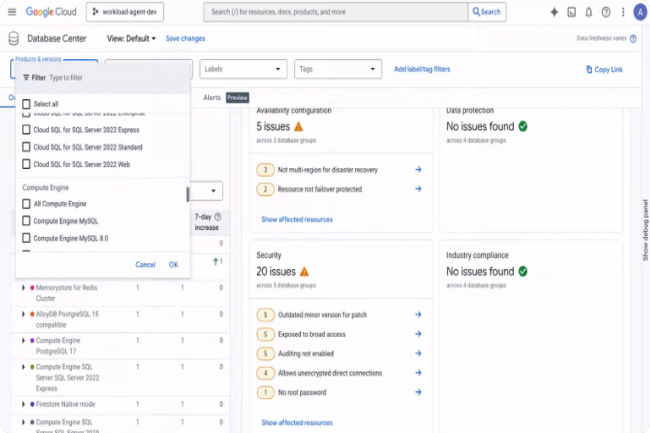The height and width of the screenshot is (433, 650).
Task: Open the Tags dropdown
Action: [x=337, y=69]
